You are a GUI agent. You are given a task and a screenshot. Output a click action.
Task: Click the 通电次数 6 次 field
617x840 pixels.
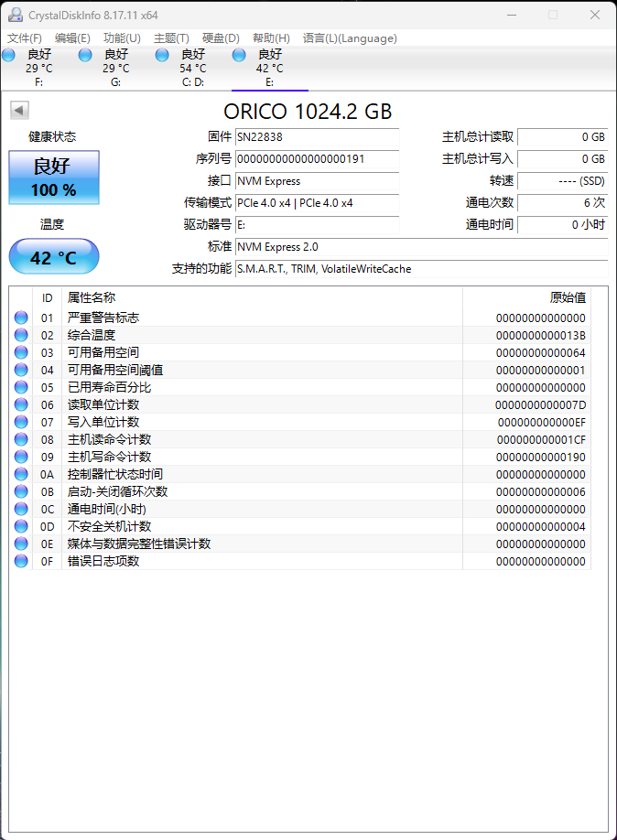(x=563, y=203)
